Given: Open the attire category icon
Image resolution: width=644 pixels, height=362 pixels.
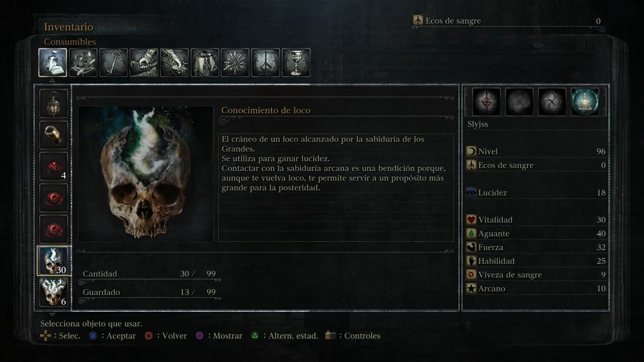Looking at the screenshot, I should [x=205, y=63].
